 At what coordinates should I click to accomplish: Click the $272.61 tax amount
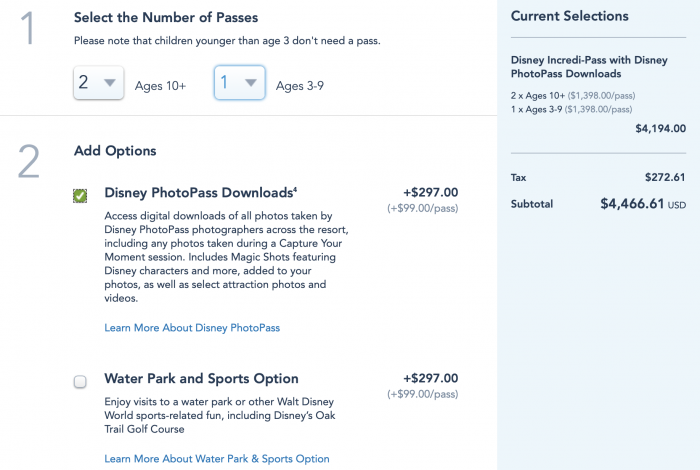point(665,177)
